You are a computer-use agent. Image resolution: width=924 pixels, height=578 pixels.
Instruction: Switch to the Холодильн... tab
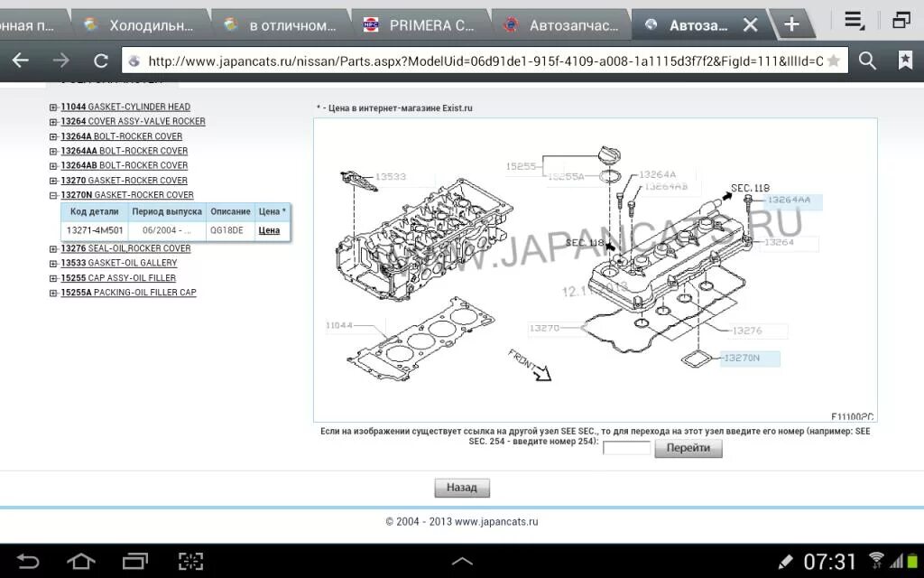(140, 24)
